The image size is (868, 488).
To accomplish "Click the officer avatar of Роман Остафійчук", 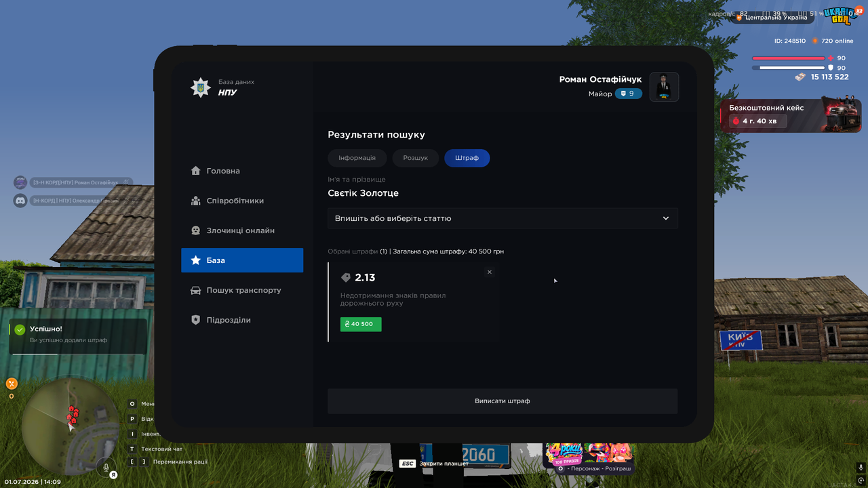I will 664,87.
